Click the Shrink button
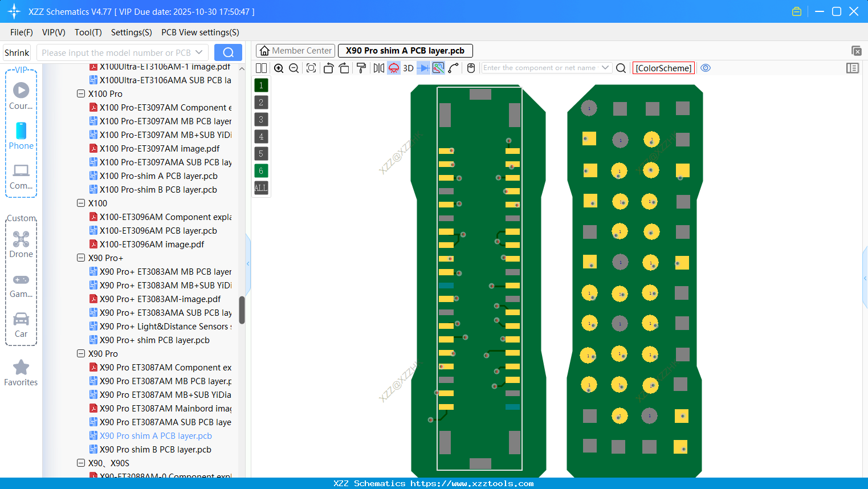 tap(17, 52)
